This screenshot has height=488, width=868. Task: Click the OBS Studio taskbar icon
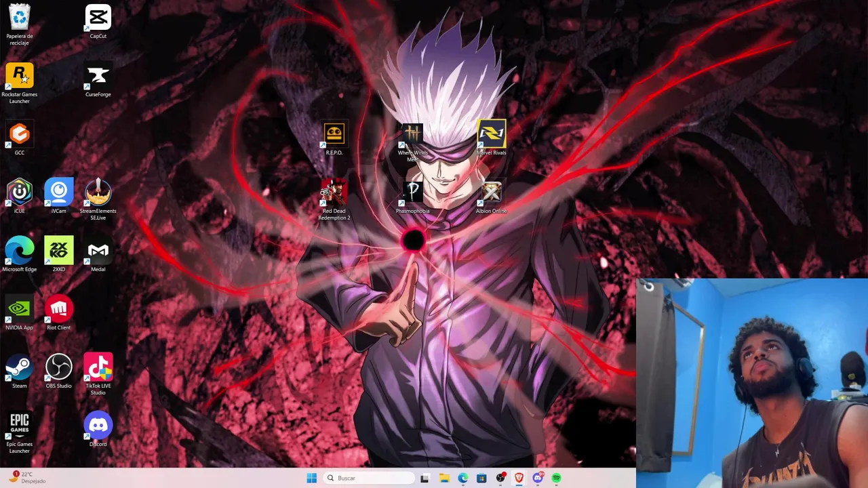tap(500, 478)
